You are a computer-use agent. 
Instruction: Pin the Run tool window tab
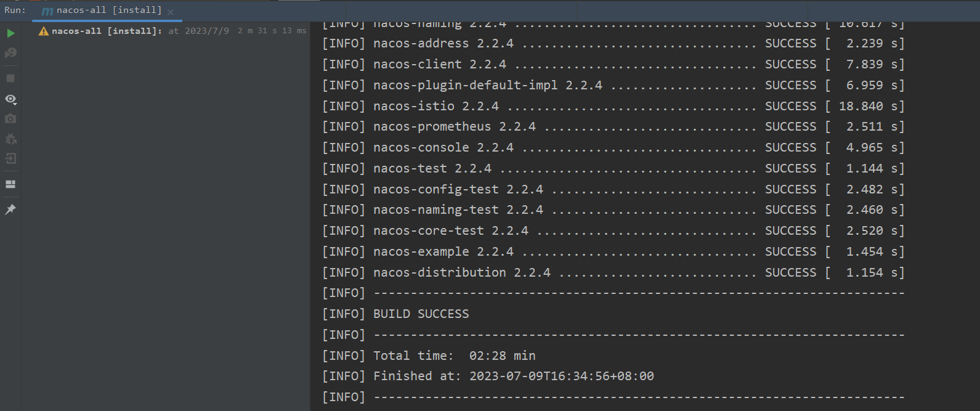coord(10,210)
